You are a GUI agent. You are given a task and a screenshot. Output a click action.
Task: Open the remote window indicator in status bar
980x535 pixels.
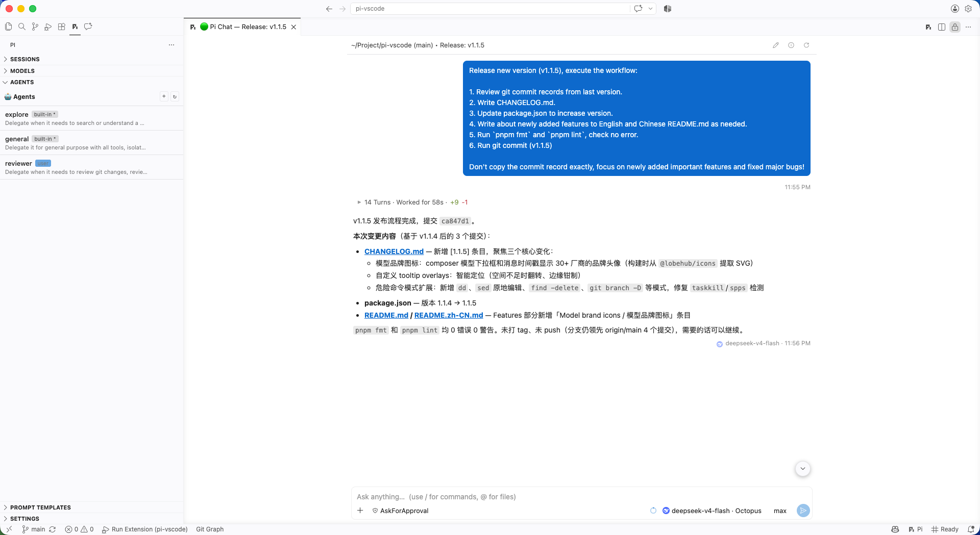(x=8, y=529)
